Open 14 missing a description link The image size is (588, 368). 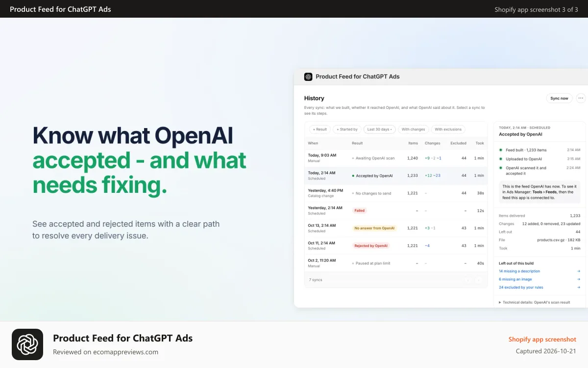[519, 271]
